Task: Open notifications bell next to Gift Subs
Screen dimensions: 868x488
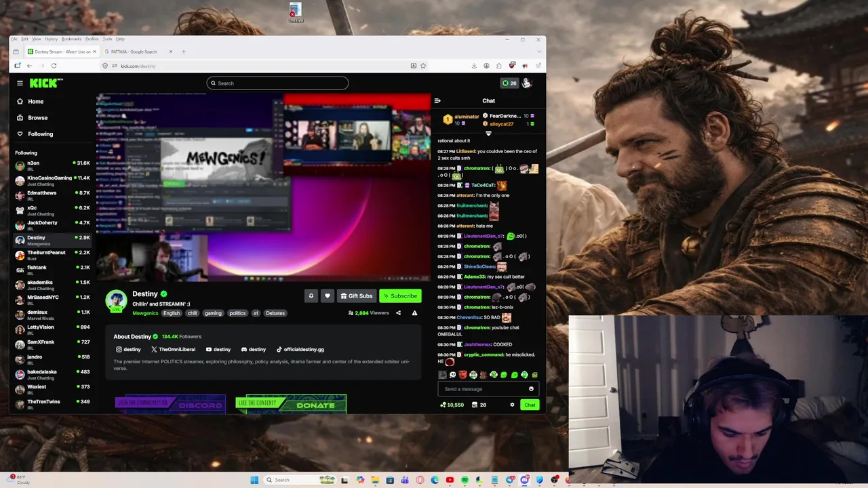Action: point(311,296)
